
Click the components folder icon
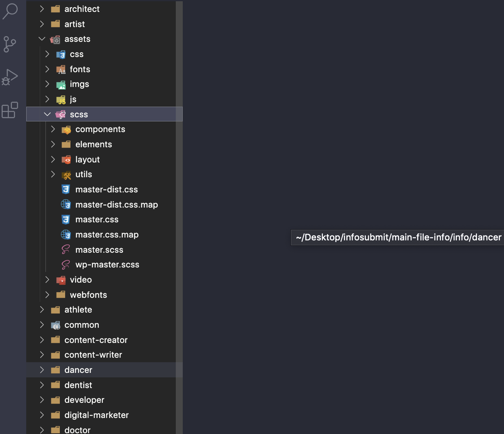66,129
